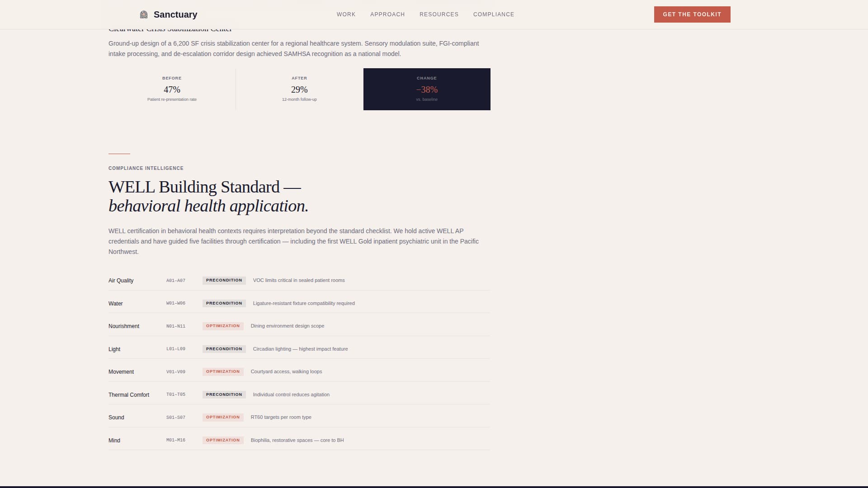Image resolution: width=868 pixels, height=488 pixels.
Task: Select code N01–N11
Action: tap(176, 326)
